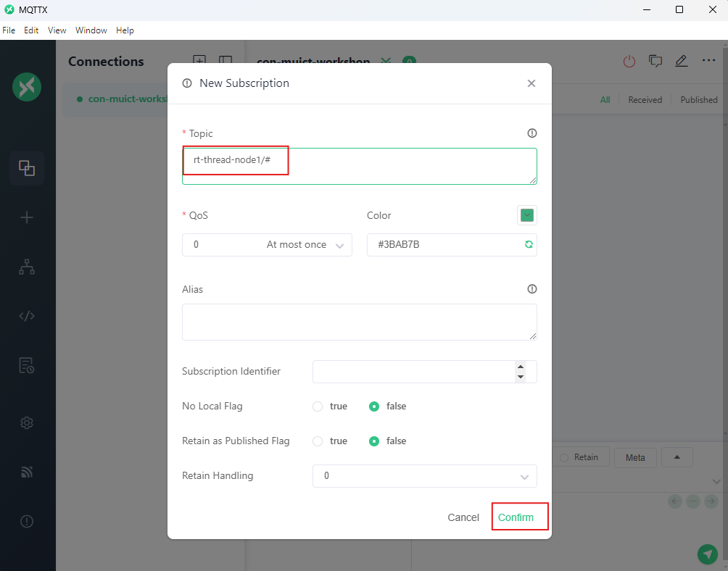Image resolution: width=728 pixels, height=571 pixels.
Task: Refresh the random color value
Action: (529, 245)
